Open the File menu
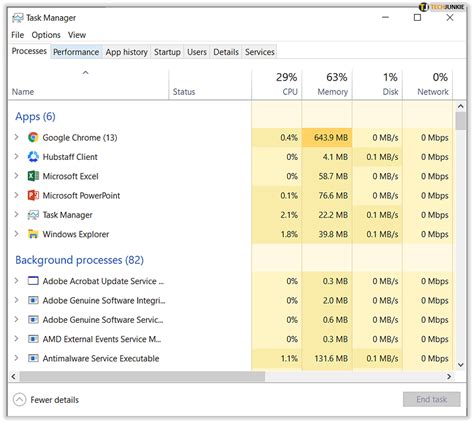Image resolution: width=474 pixels, height=423 pixels. pos(17,35)
